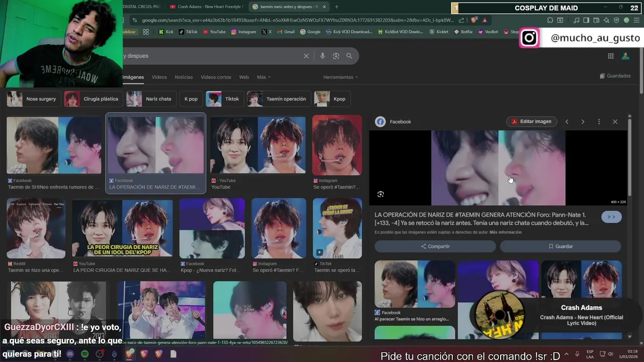
Task: Open the YouTube bookmark
Action: [214, 32]
